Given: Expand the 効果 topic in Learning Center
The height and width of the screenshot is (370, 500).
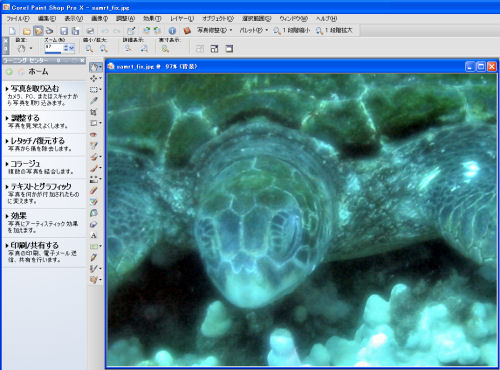Looking at the screenshot, I should pyautogui.click(x=19, y=216).
